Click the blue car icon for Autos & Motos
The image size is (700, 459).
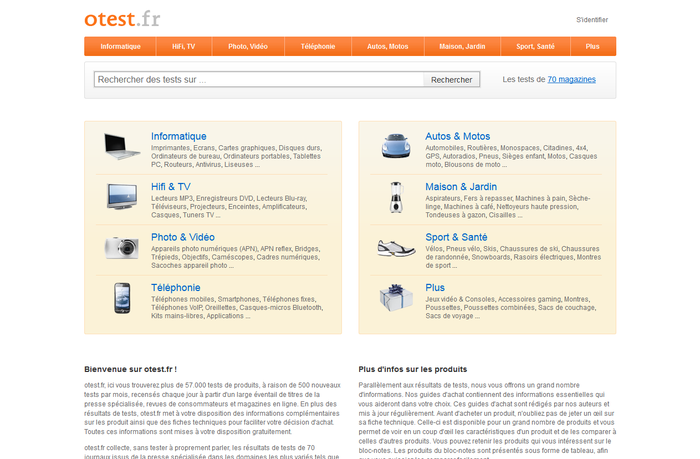click(396, 146)
